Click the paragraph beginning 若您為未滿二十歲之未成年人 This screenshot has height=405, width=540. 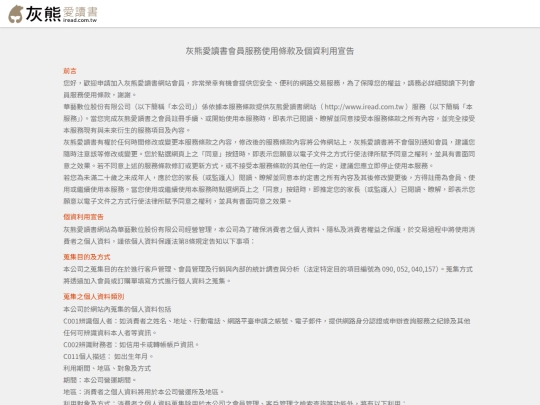pos(269,189)
